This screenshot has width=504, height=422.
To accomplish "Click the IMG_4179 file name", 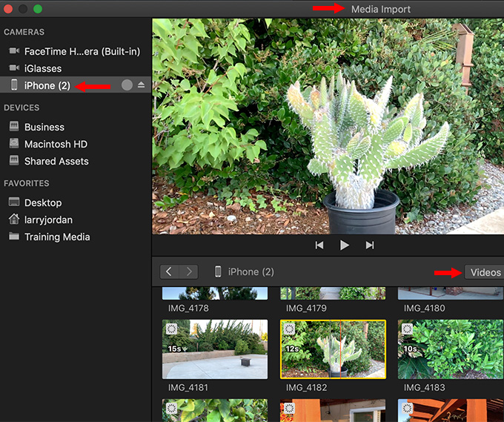I will pos(306,308).
